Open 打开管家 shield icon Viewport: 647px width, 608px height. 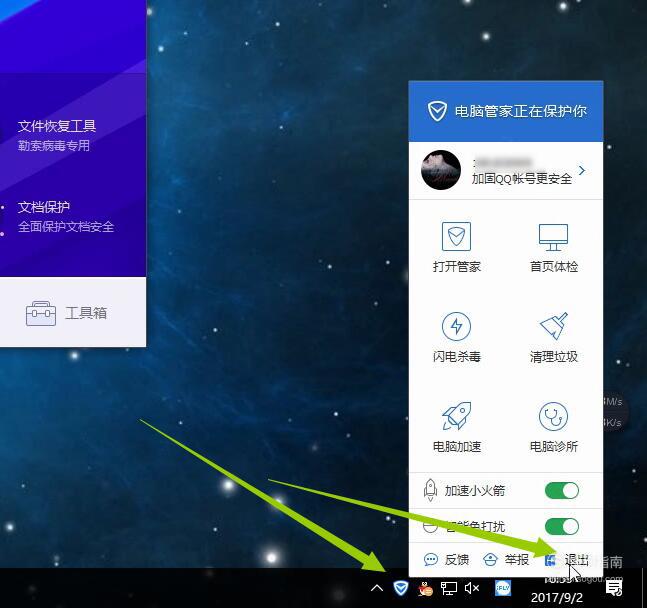[x=456, y=237]
